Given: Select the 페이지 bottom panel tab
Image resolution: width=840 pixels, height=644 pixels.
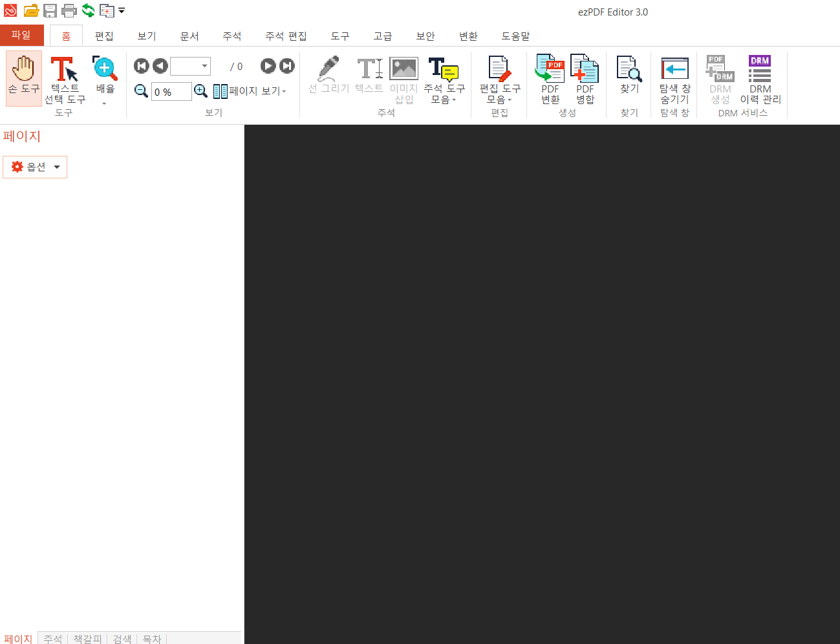Looking at the screenshot, I should (18, 638).
